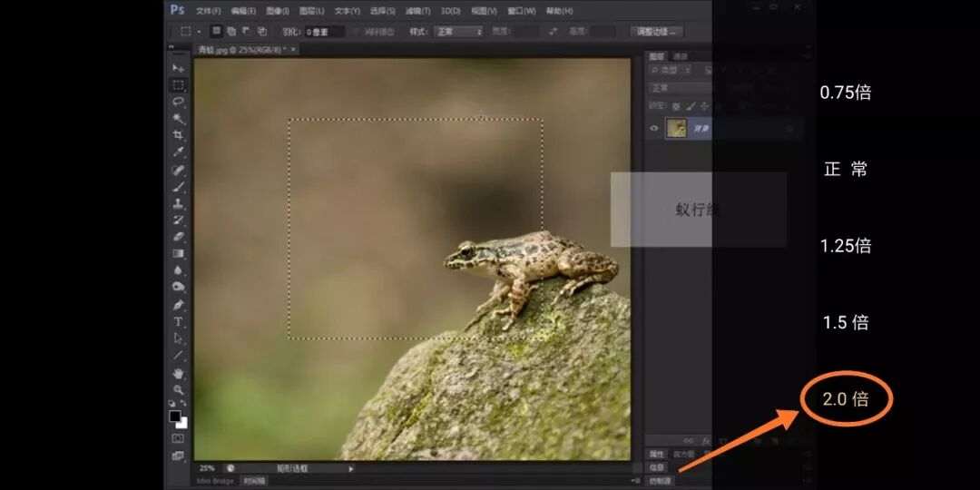Pick the Eyedropper tool
This screenshot has height=490, width=980.
coord(178,152)
